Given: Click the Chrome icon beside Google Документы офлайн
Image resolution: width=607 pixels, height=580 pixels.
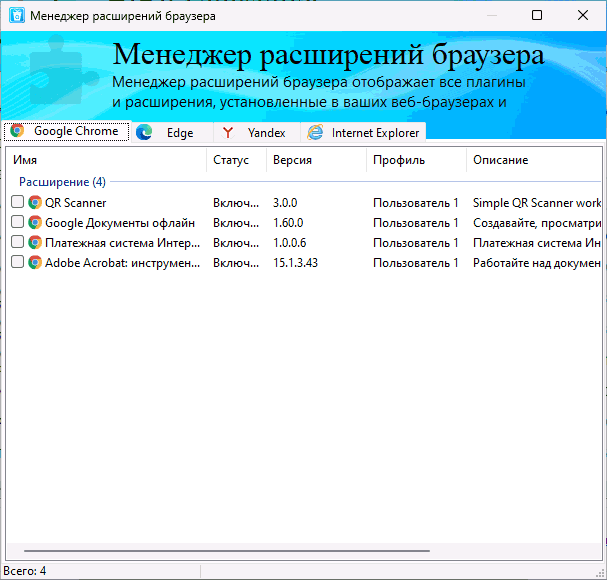Looking at the screenshot, I should click(x=35, y=223).
